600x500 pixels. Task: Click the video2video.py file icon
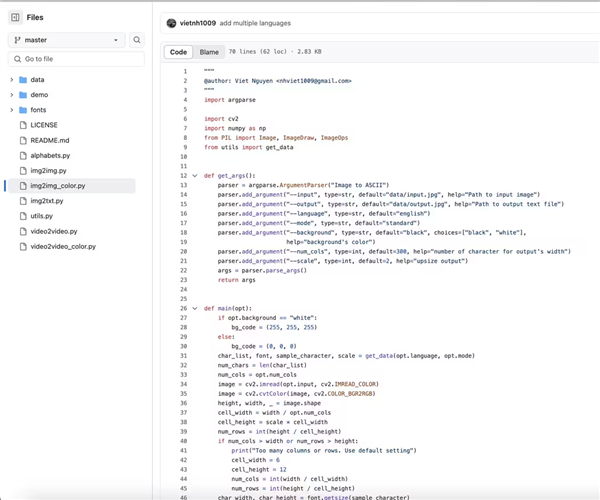tap(23, 231)
